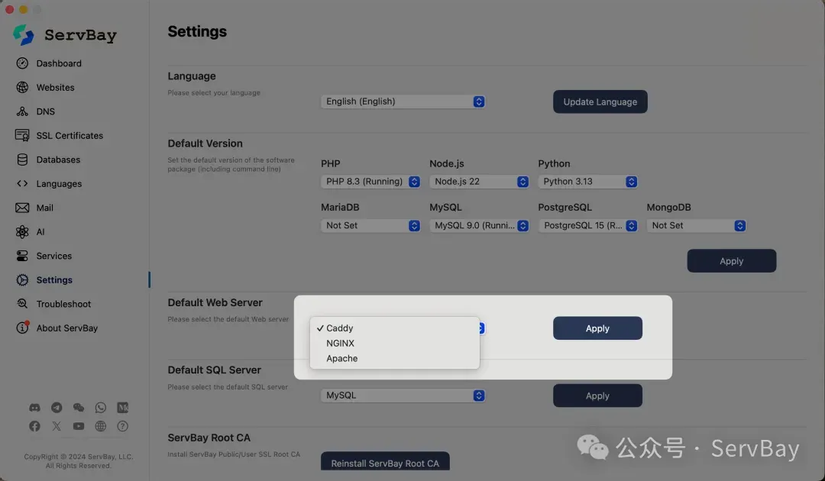Choose Apache in the web server list
Screen dimensions: 825x481
[x=395, y=358]
